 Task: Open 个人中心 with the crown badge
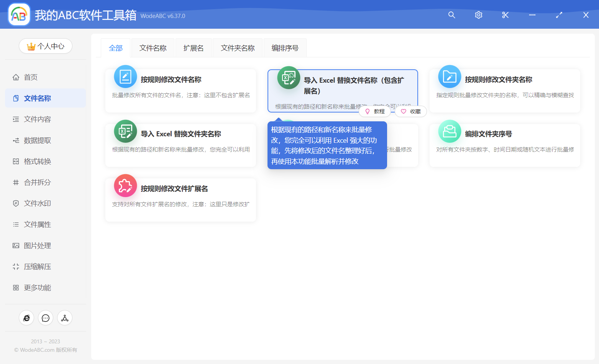45,46
